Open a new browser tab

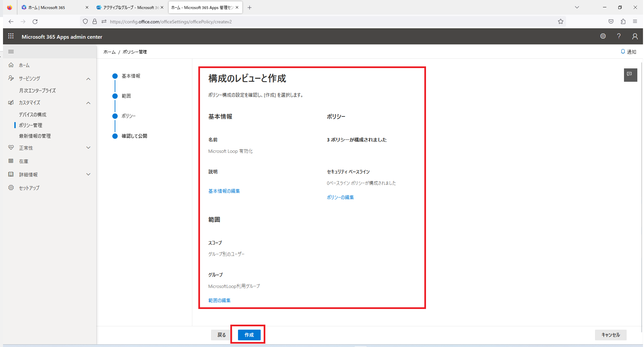tap(250, 7)
